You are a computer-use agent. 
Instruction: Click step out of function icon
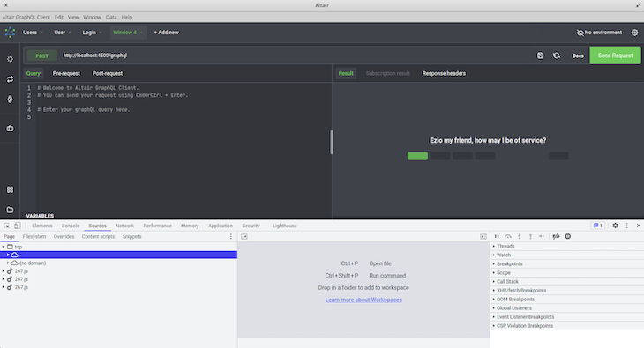[530, 237]
